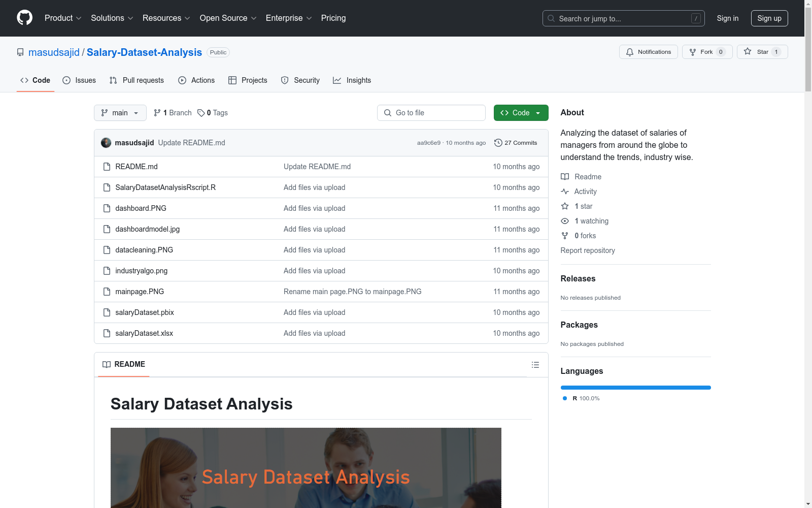The height and width of the screenshot is (508, 812).
Task: Open the Salary-Dataset-Analysis repository link
Action: 144,52
